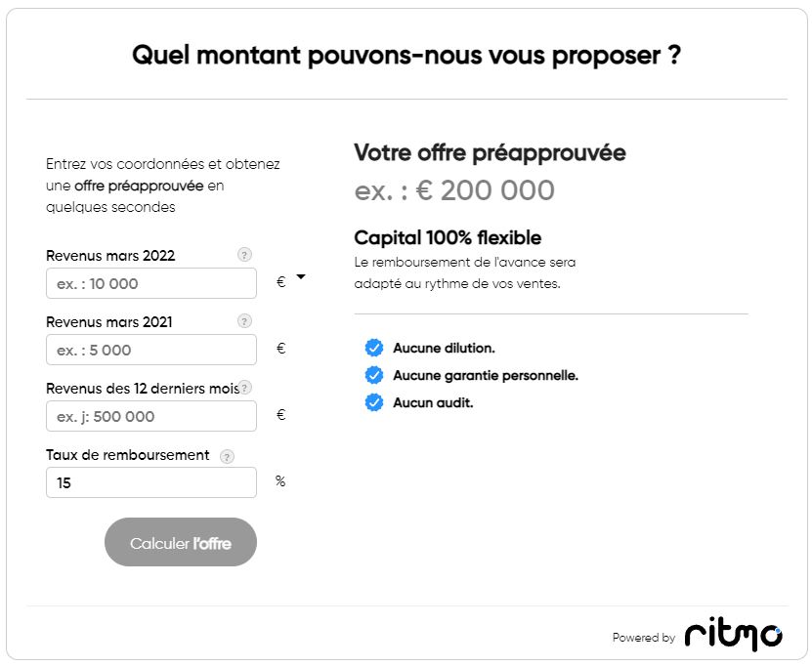The height and width of the screenshot is (666, 812).
Task: Focus the Revenus mars 2022 input field
Action: pos(151,283)
